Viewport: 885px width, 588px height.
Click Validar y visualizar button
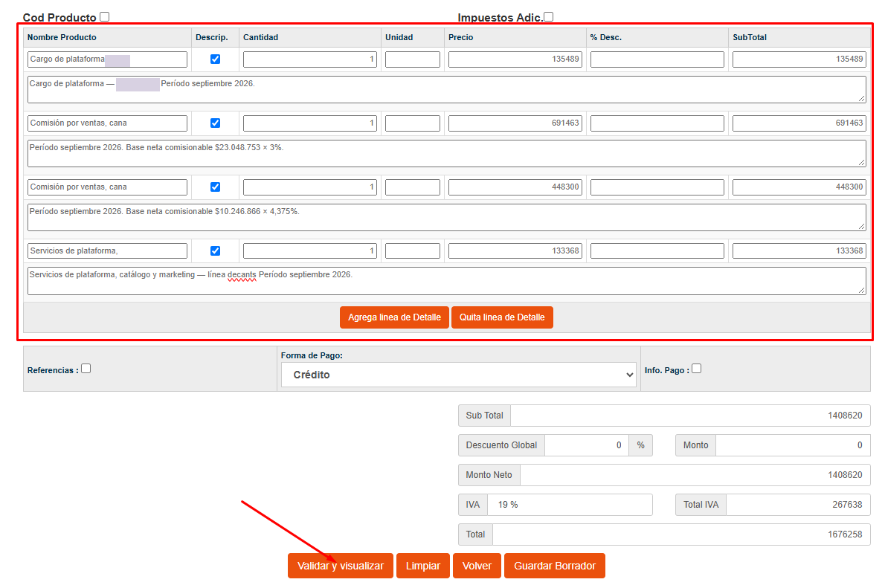(x=341, y=566)
